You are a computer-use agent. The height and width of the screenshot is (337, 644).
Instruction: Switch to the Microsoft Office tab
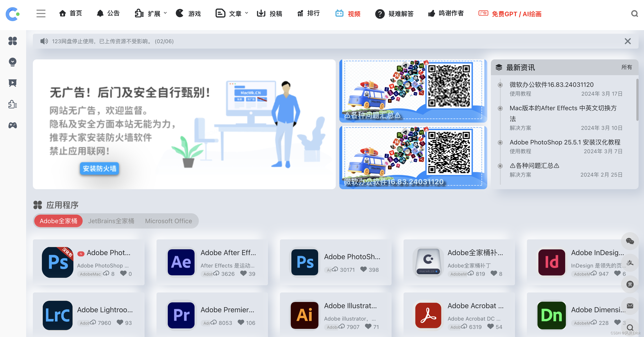tap(168, 221)
